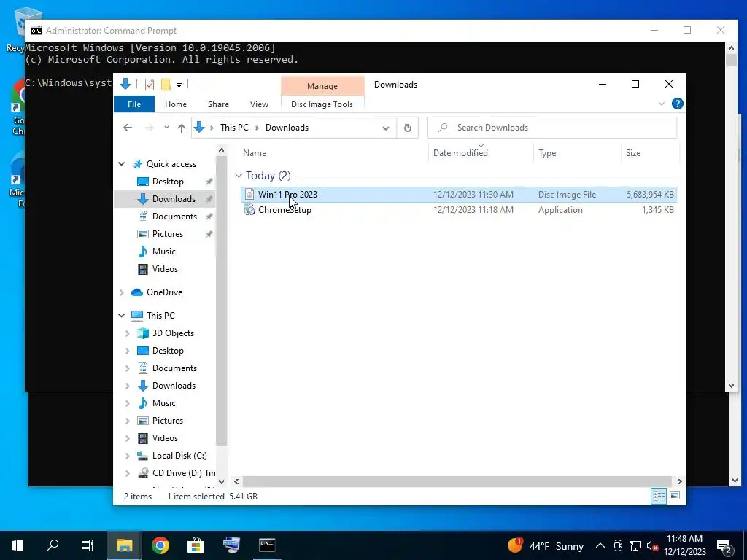Sort files by Date modified column
Image resolution: width=747 pixels, height=560 pixels.
click(x=460, y=153)
